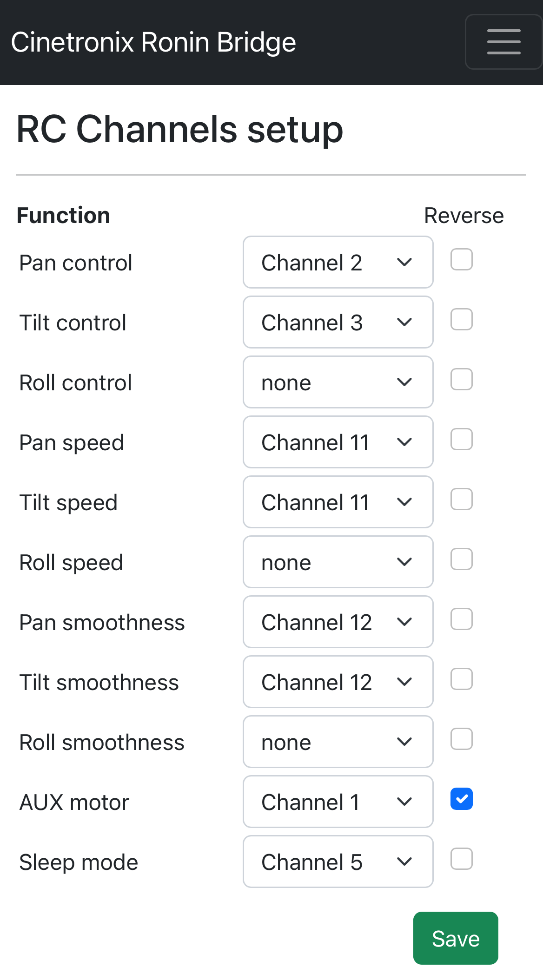Open the Roll control channel dropdown

338,382
